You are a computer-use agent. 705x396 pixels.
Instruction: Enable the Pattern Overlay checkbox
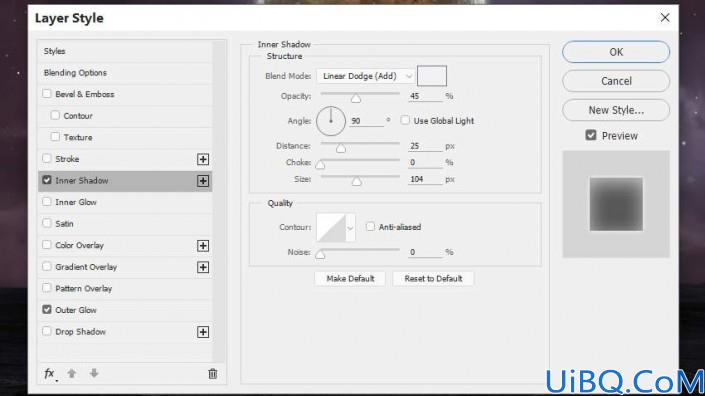pos(47,288)
